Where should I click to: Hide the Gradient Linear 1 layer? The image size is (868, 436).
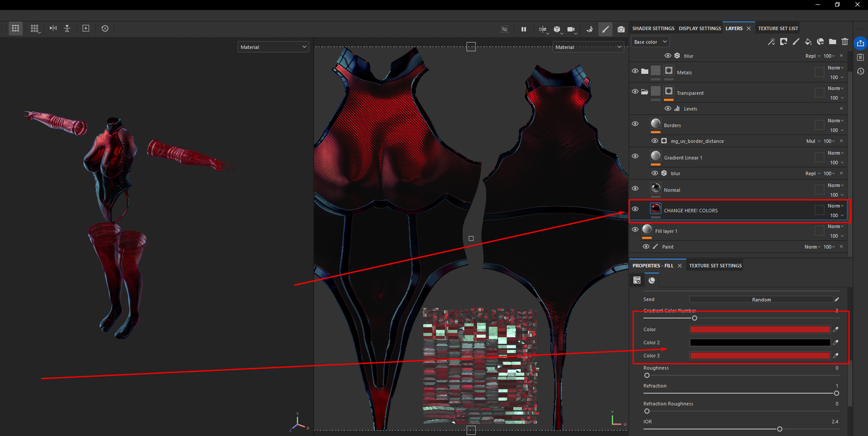click(x=635, y=156)
